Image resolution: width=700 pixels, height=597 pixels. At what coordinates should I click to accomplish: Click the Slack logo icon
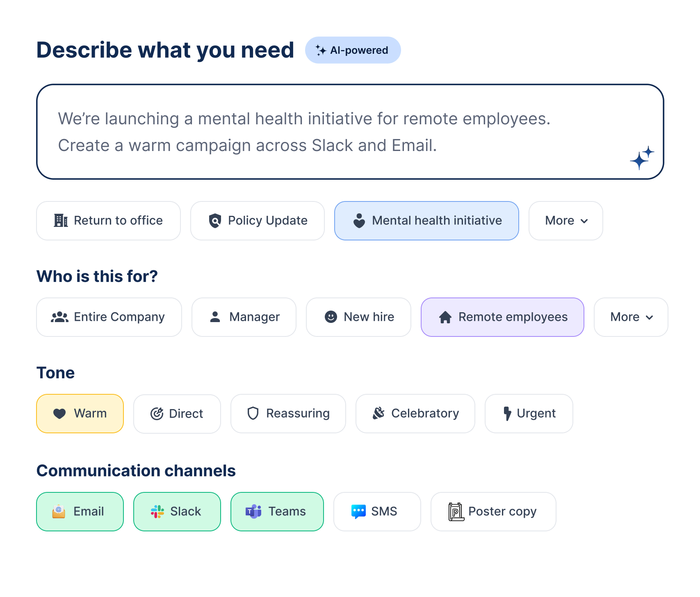[x=157, y=512]
